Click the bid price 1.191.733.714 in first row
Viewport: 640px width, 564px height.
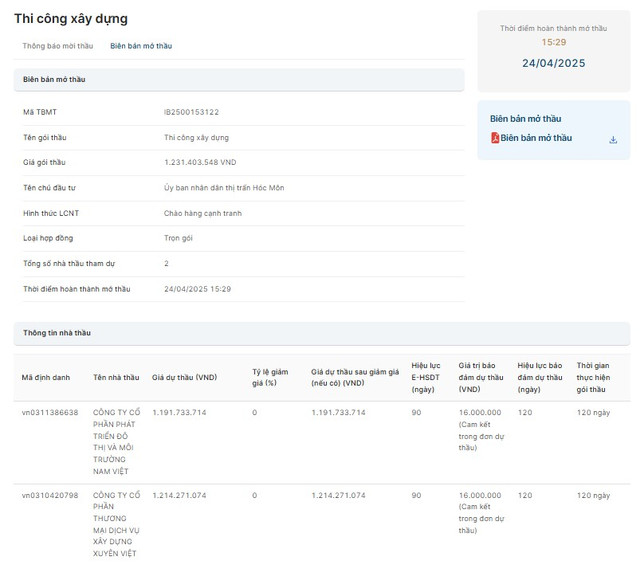pyautogui.click(x=179, y=412)
